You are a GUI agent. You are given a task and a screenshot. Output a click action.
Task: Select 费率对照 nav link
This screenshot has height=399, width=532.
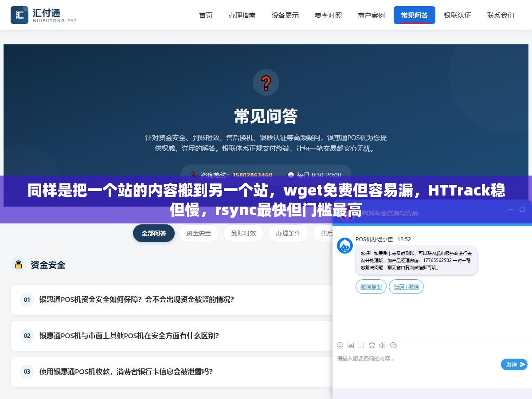[x=329, y=15]
